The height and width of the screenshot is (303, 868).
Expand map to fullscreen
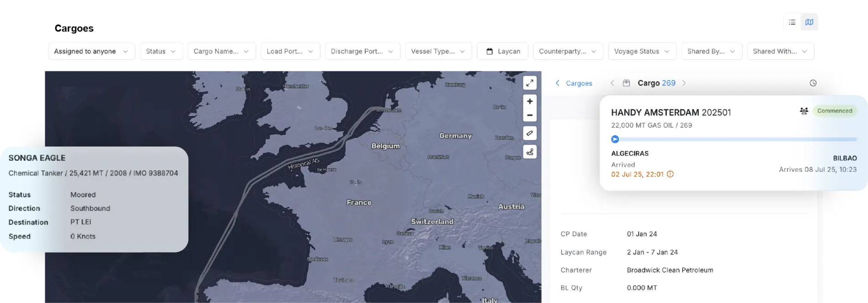tap(529, 83)
